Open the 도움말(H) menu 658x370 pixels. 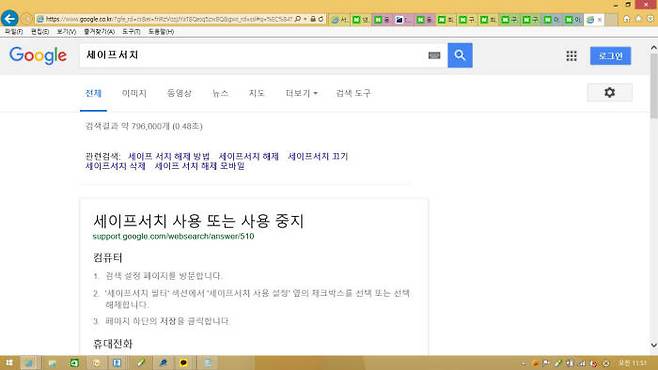(x=161, y=31)
